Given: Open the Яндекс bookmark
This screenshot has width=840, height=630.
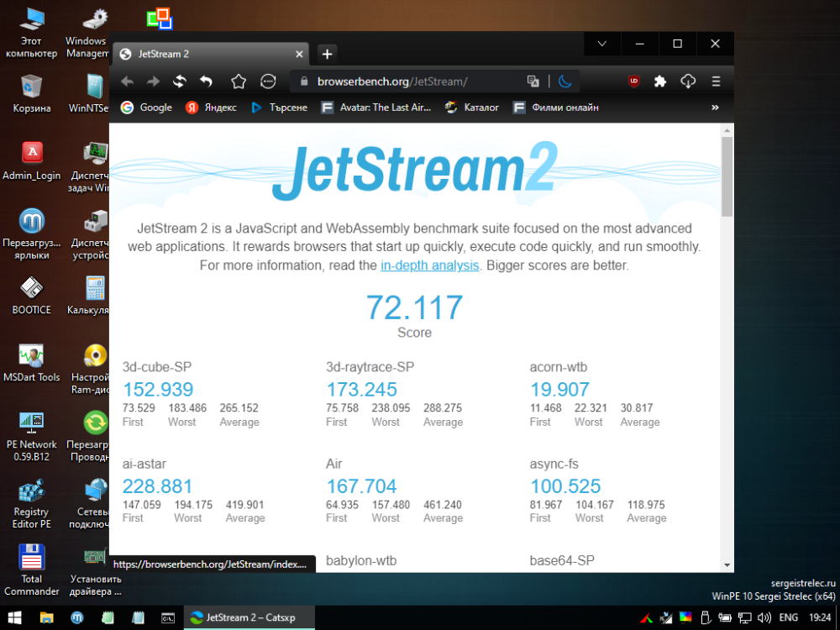Looking at the screenshot, I should pos(211,108).
